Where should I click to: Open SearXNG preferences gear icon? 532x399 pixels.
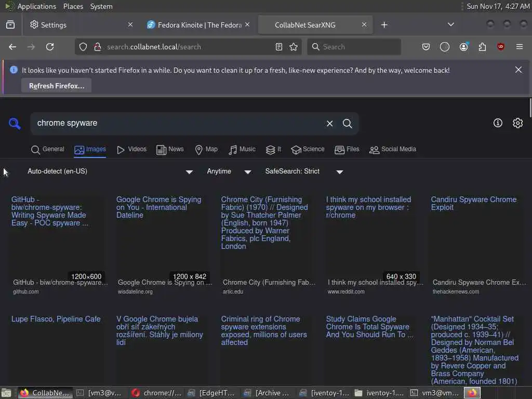coord(518,123)
